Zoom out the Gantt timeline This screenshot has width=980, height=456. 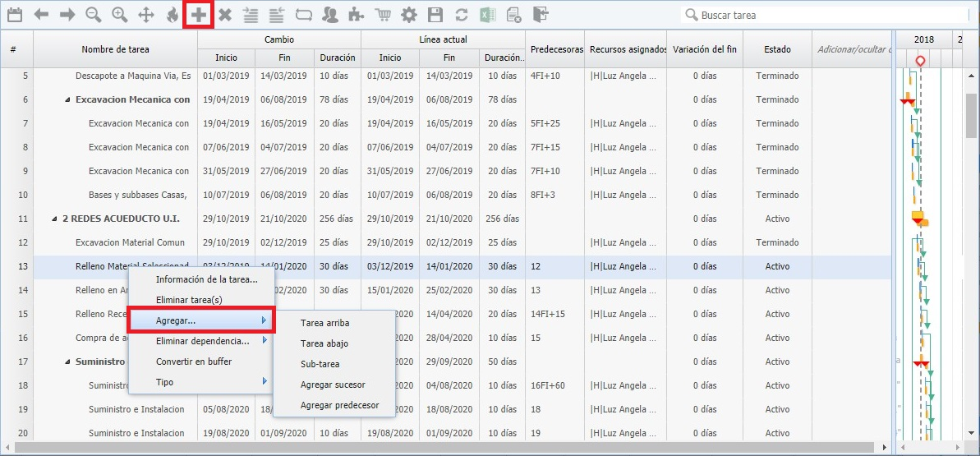point(94,15)
